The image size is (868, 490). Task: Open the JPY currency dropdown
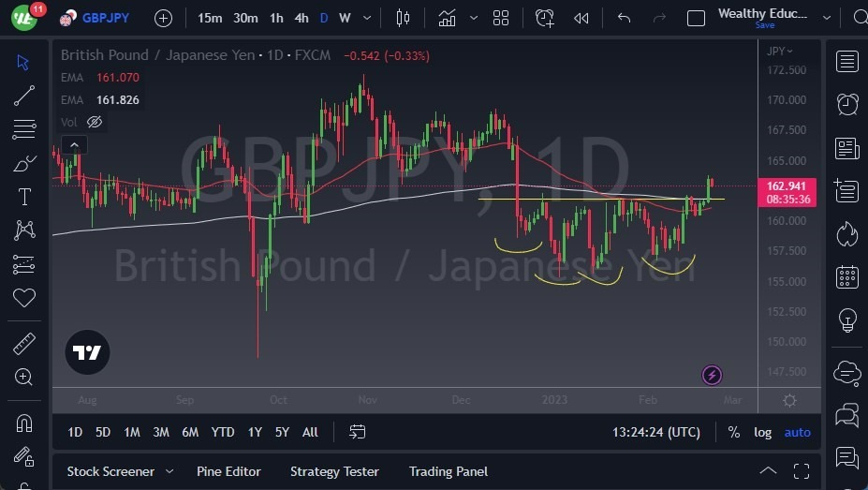pos(779,52)
